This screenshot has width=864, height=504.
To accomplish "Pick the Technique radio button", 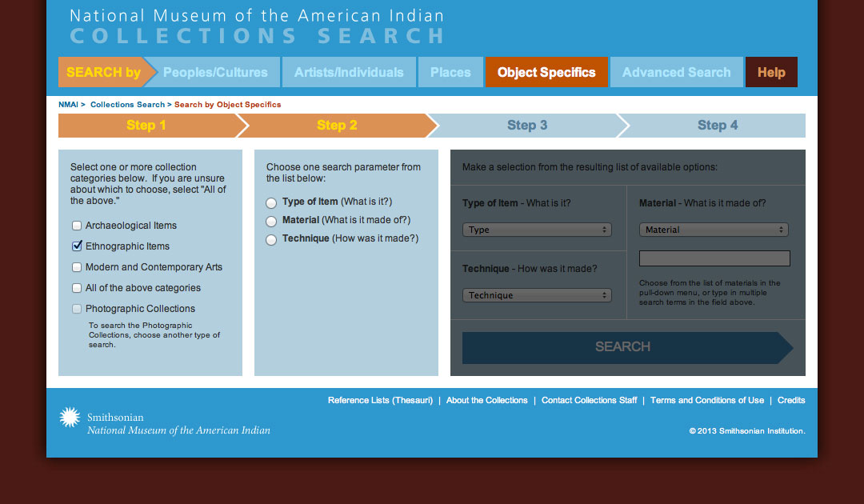I will [x=271, y=240].
